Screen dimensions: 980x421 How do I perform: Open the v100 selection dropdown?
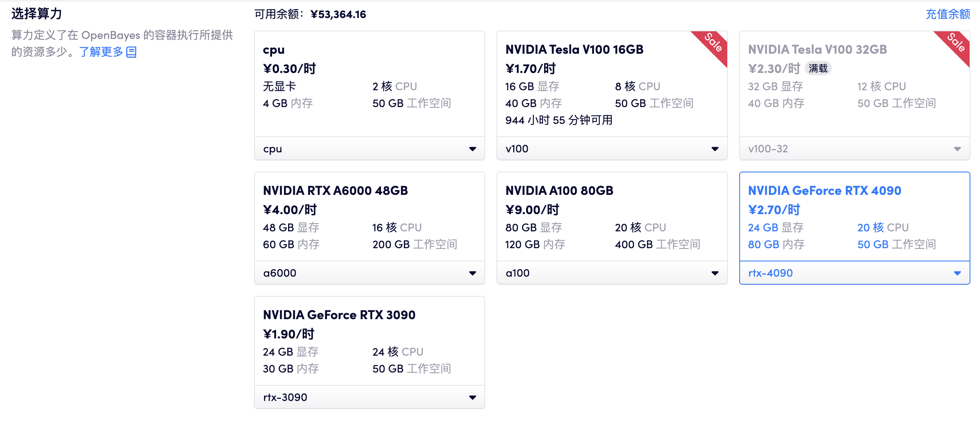click(x=715, y=149)
